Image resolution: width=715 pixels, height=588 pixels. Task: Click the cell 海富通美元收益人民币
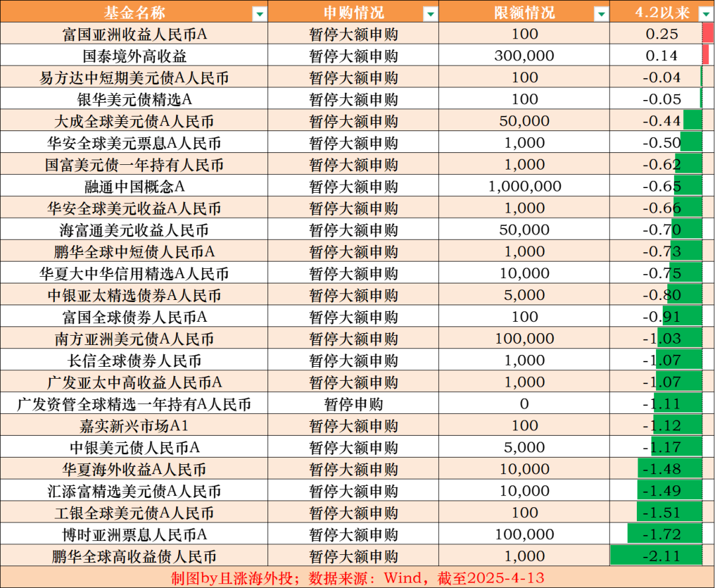[x=134, y=230]
